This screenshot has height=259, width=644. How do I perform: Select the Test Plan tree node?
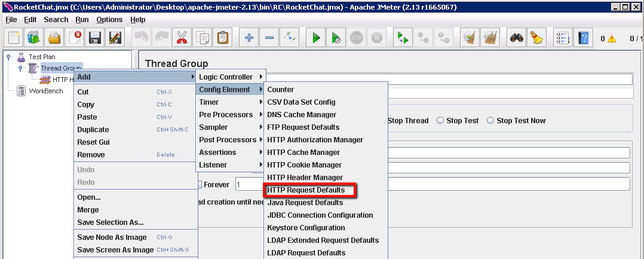[41, 57]
